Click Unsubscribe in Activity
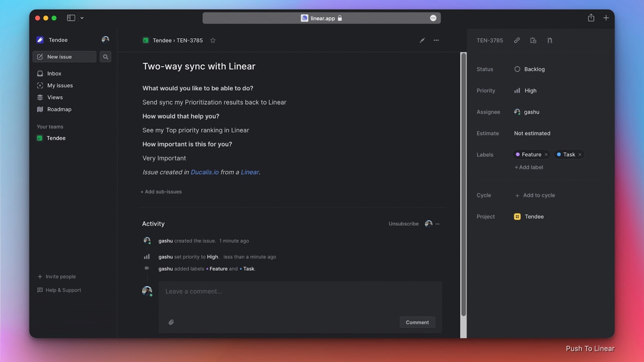The image size is (644, 362). (403, 224)
